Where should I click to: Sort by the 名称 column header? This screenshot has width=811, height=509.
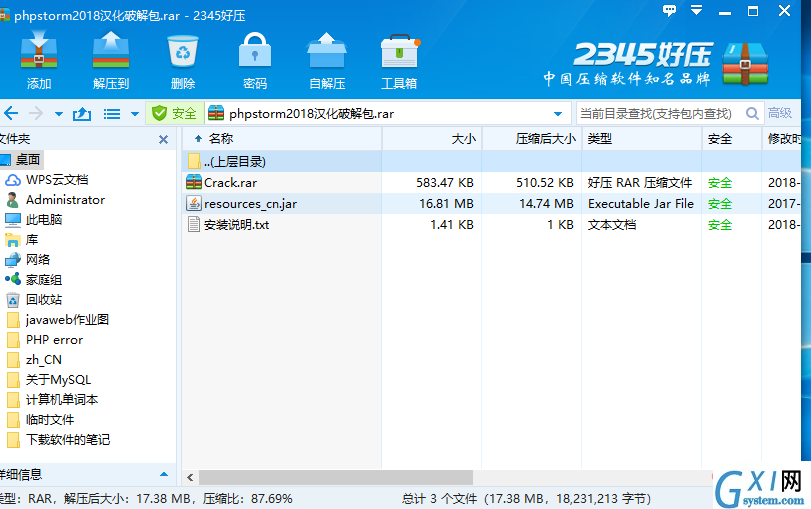(282, 139)
